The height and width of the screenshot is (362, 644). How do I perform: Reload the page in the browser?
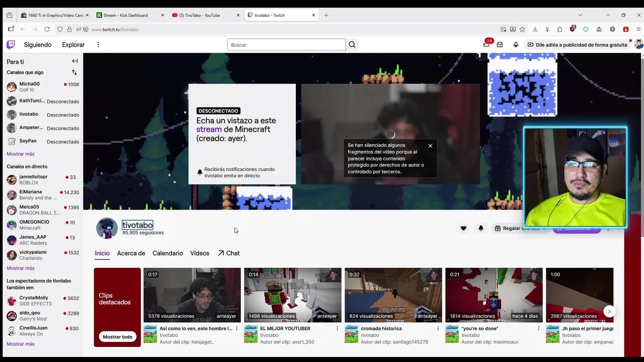click(47, 29)
